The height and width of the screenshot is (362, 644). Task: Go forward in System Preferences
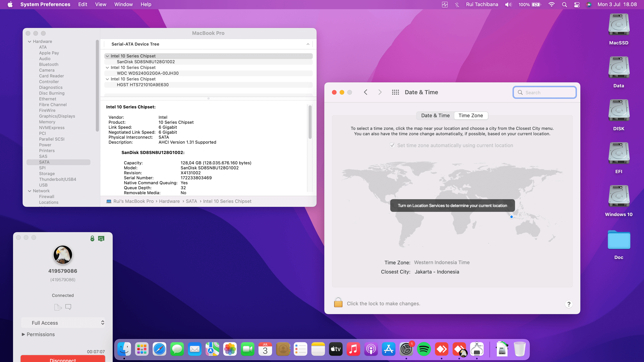click(380, 92)
